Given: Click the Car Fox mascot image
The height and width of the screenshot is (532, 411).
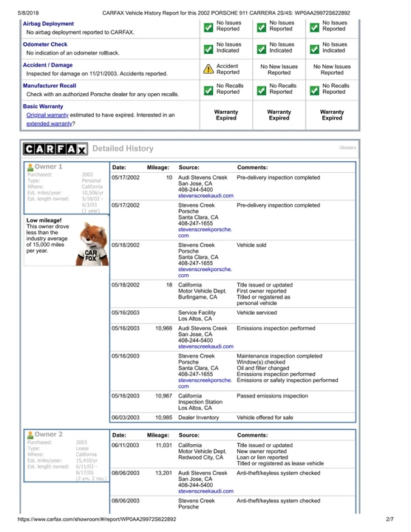Looking at the screenshot, I should [92, 244].
